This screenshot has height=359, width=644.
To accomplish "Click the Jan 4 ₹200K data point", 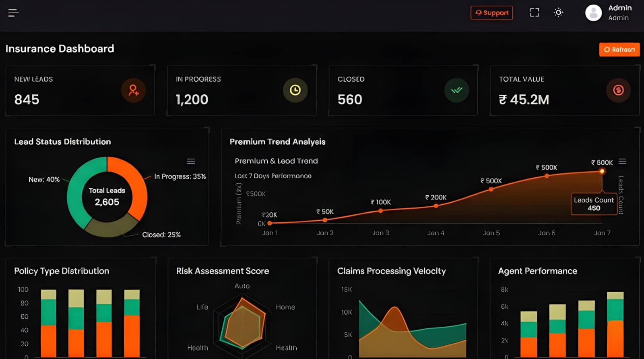I will point(436,206).
